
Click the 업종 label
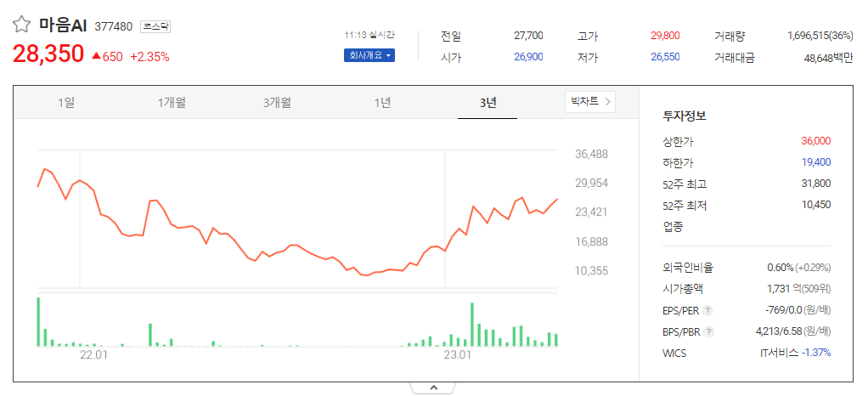point(673,226)
